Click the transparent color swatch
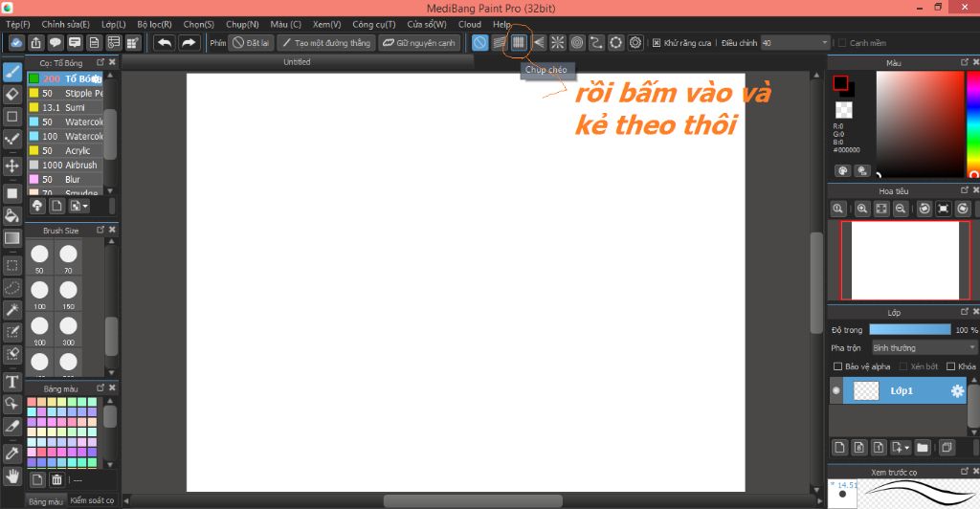Viewport: 980px width, 509px height. click(x=844, y=111)
